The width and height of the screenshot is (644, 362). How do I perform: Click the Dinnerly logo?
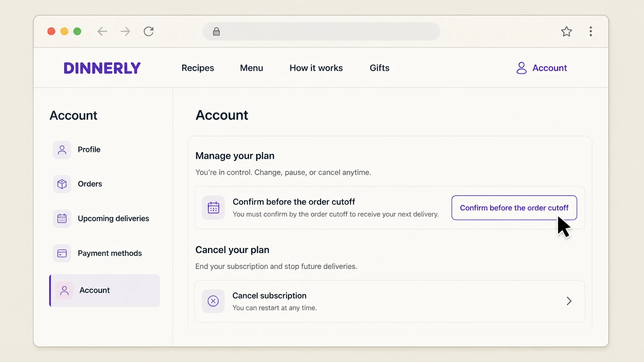click(x=102, y=68)
